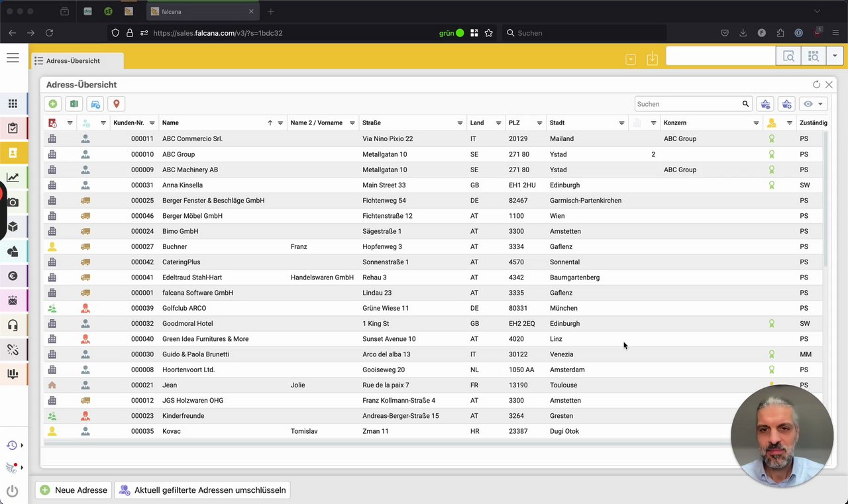
Task: Sort by the Stadt column header
Action: (x=557, y=123)
